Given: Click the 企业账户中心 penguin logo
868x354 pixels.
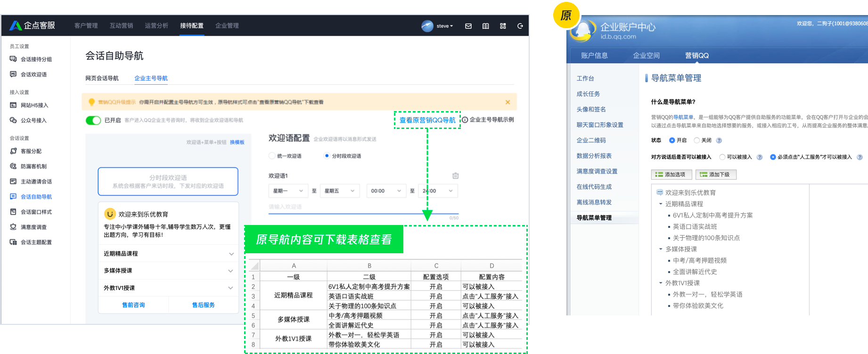Looking at the screenshot, I should pos(582,30).
